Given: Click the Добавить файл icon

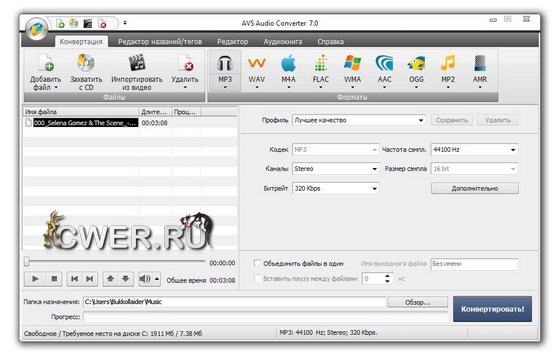Looking at the screenshot, I should [x=46, y=63].
